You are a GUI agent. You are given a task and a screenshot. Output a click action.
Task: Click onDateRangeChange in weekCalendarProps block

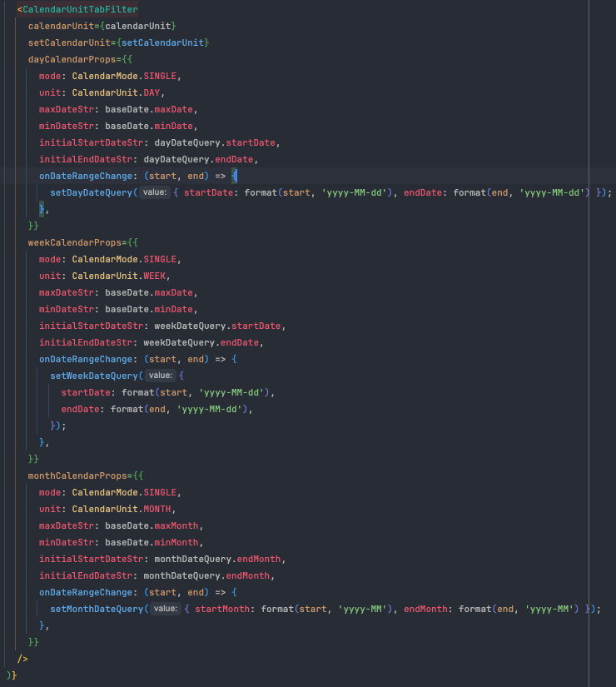coord(86,359)
